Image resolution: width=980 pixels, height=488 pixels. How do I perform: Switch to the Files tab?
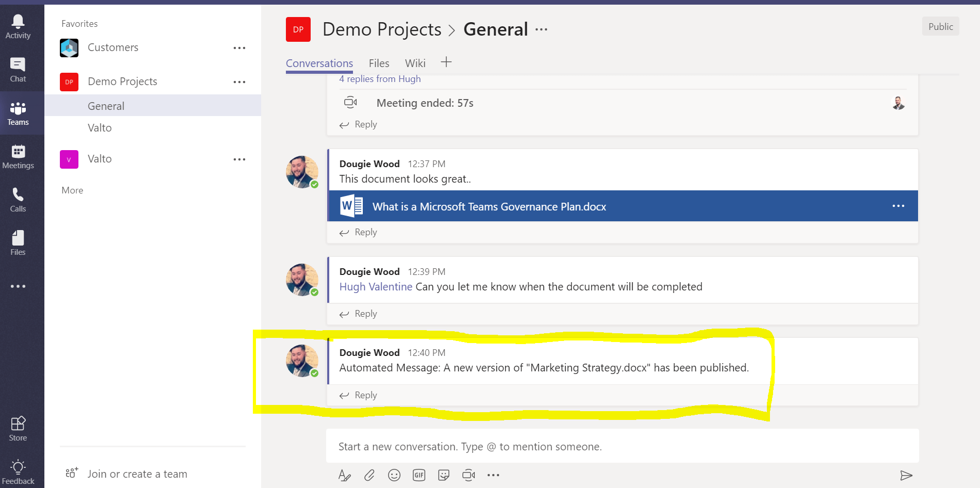tap(379, 63)
